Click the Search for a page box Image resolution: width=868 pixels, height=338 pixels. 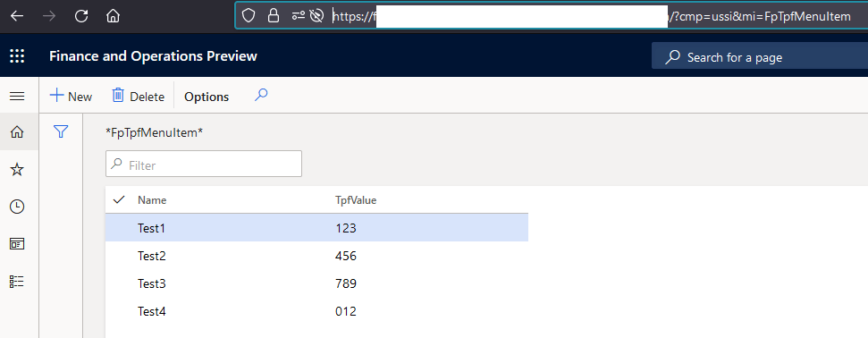[x=760, y=57]
